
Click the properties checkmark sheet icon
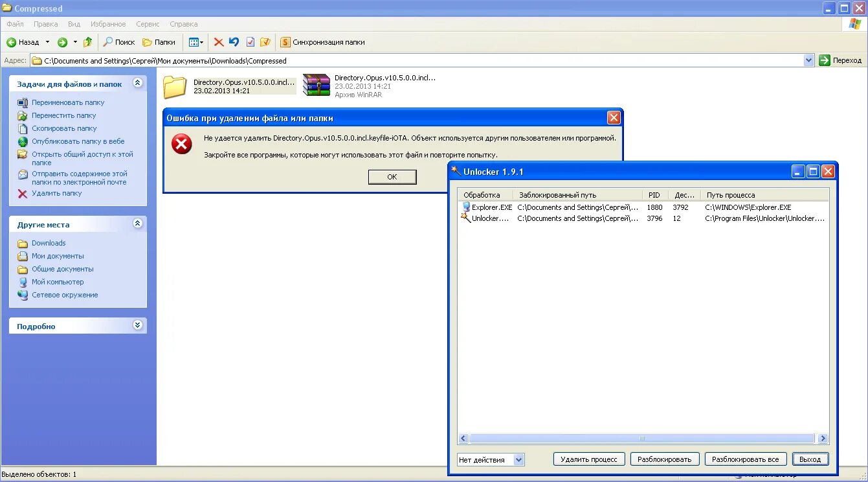(250, 42)
